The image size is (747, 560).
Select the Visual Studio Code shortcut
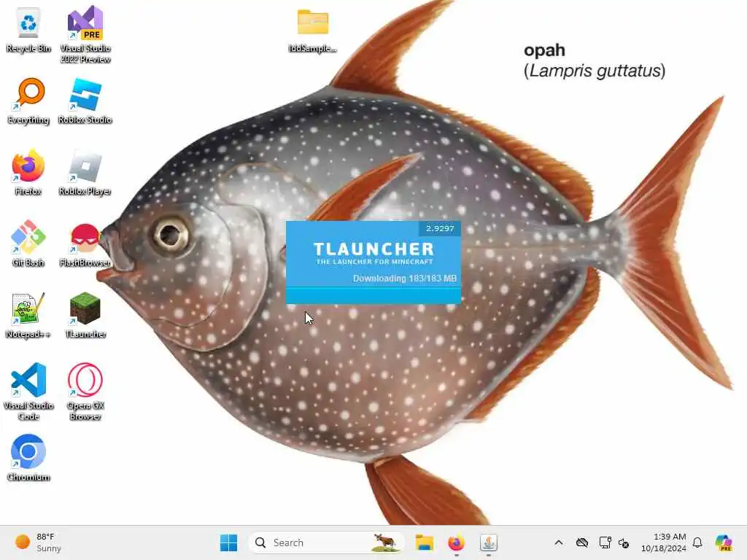(x=28, y=392)
